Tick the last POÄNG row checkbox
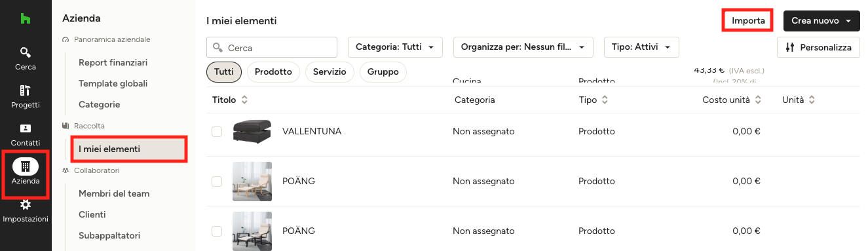This screenshot has width=868, height=251. click(x=217, y=231)
